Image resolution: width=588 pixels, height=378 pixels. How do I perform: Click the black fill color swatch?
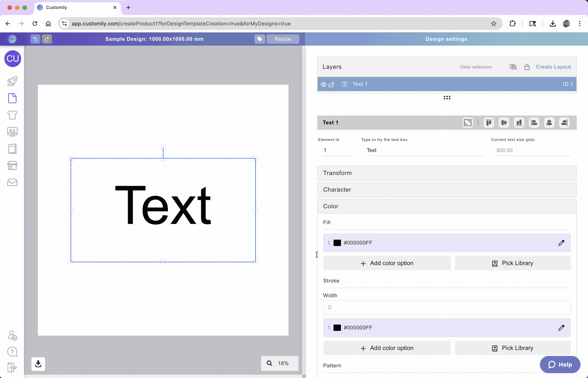pos(337,243)
